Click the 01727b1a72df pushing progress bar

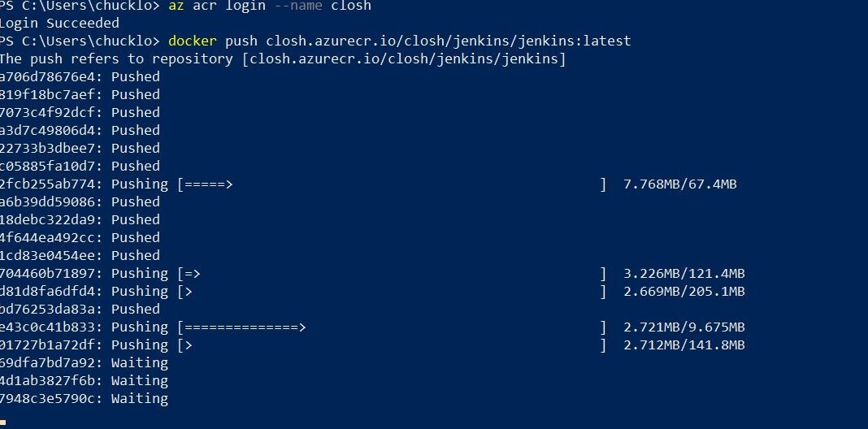coord(392,344)
